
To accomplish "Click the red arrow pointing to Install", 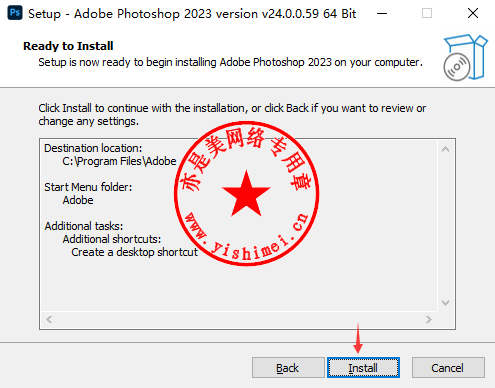I will [358, 338].
